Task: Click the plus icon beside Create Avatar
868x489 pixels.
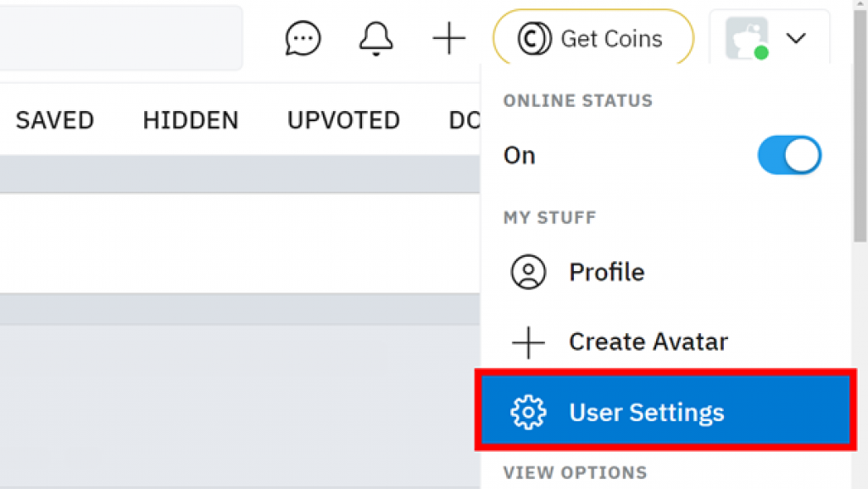Action: (x=528, y=342)
